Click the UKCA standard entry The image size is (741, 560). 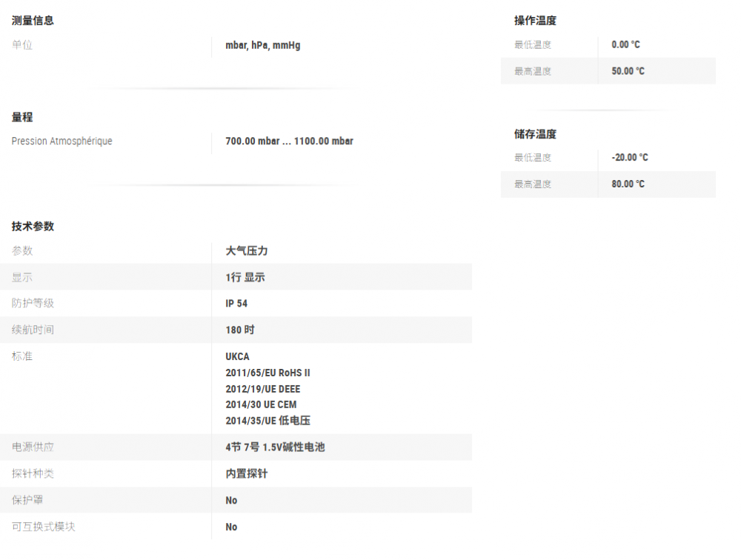(x=237, y=356)
